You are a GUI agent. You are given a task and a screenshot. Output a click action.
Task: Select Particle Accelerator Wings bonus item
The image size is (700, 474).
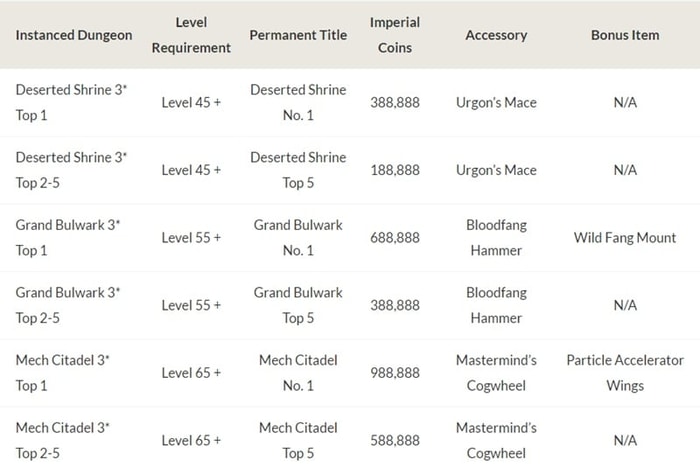tap(625, 373)
